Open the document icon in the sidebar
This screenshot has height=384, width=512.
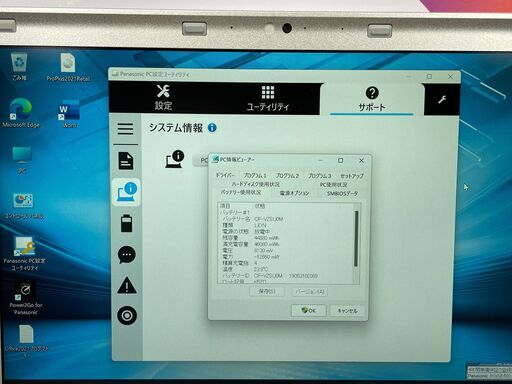(126, 161)
